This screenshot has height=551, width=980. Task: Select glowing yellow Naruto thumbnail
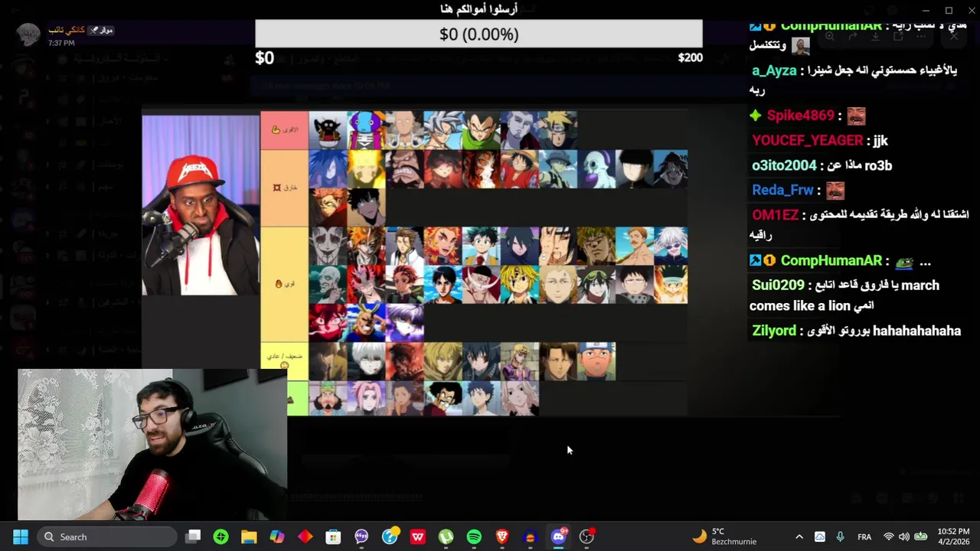[366, 168]
